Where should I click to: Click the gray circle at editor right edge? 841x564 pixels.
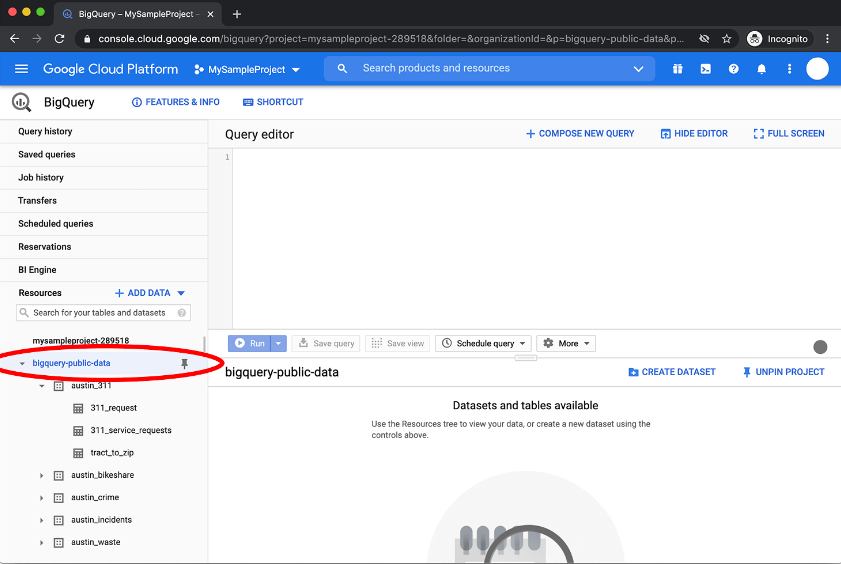pos(820,347)
